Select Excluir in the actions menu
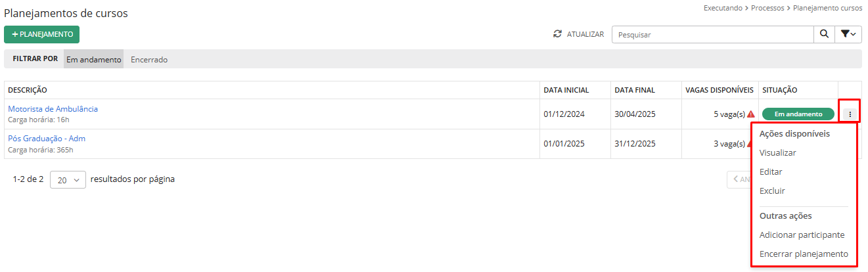 coord(772,191)
